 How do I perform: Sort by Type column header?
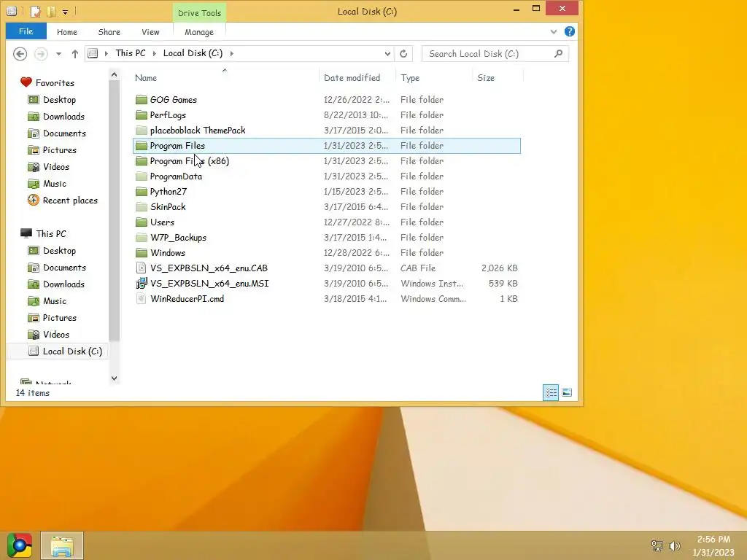(x=433, y=77)
